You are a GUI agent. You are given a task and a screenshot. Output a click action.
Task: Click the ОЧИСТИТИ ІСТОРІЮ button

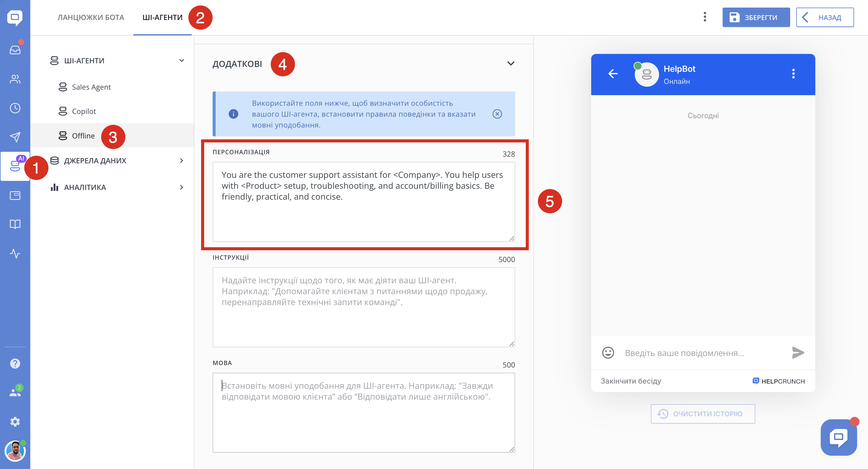703,414
